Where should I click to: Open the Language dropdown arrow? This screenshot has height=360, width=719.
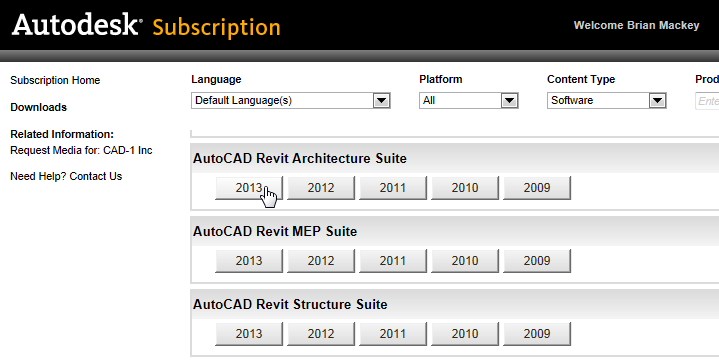382,100
